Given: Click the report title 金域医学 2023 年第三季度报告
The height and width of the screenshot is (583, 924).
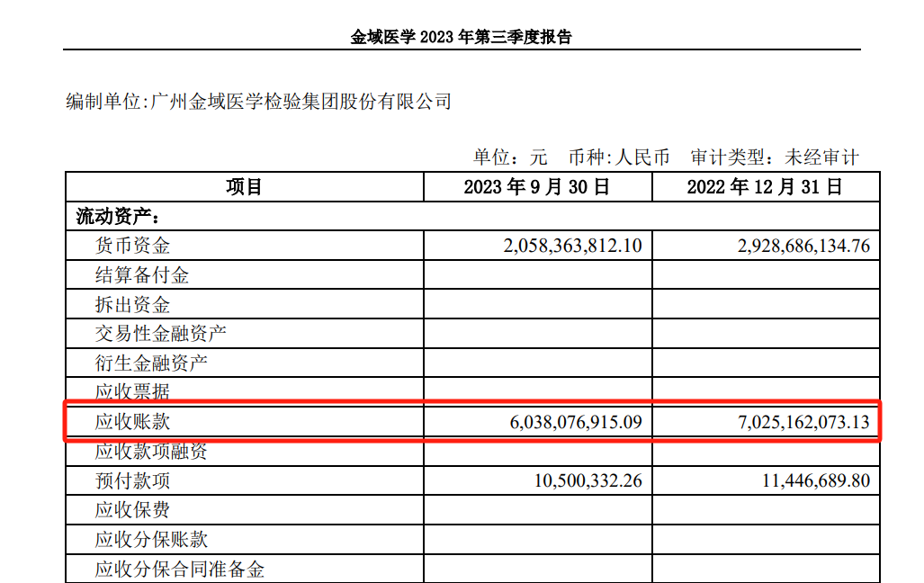Looking at the screenshot, I should (461, 37).
